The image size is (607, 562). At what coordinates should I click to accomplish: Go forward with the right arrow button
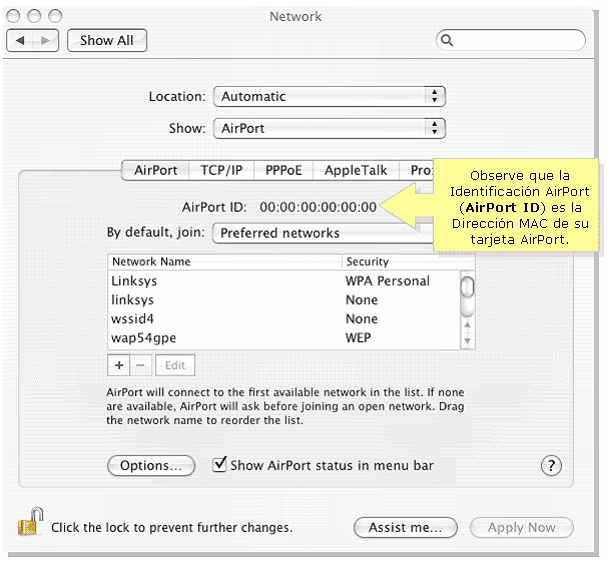coord(47,40)
